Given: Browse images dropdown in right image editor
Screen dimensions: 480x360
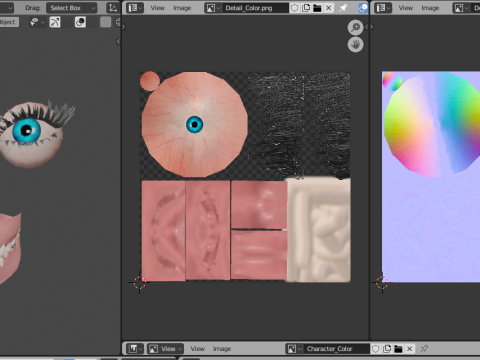Looking at the screenshot, I should tap(461, 8).
